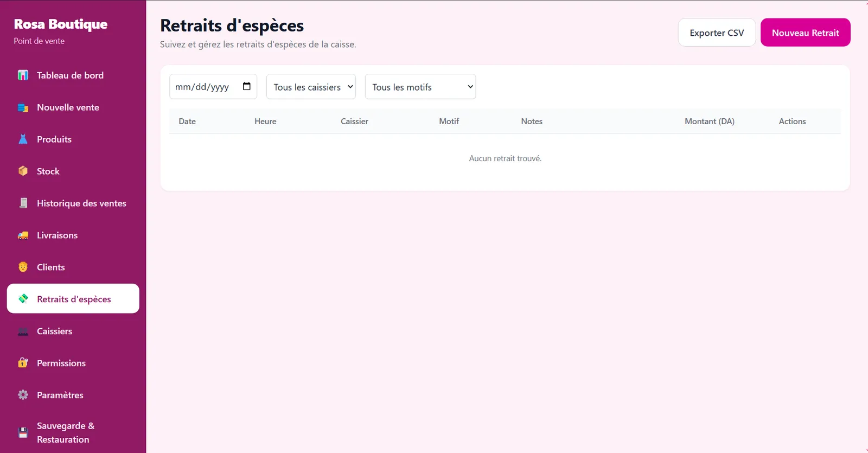Click the Rosa Boutique logo title
The height and width of the screenshot is (453, 868).
(x=61, y=24)
